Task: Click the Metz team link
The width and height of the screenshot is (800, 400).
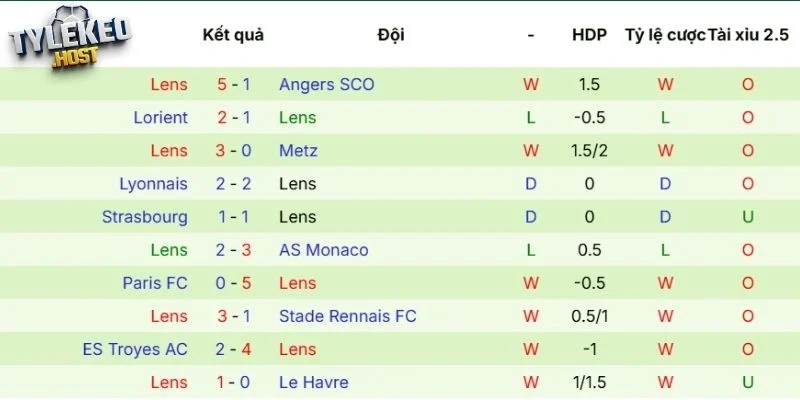Action: (x=298, y=151)
